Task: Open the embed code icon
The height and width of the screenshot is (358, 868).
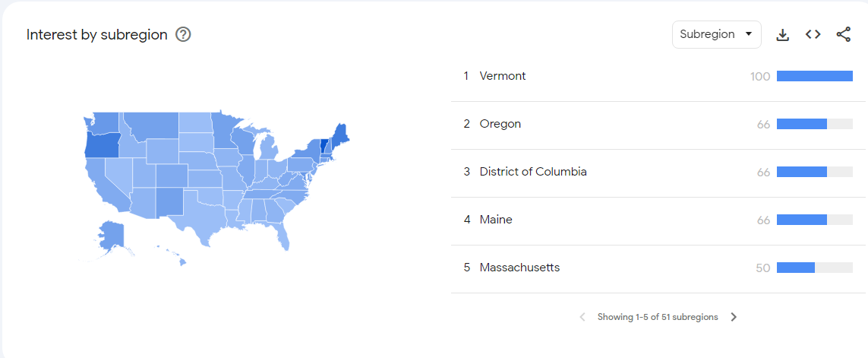Action: tap(813, 35)
